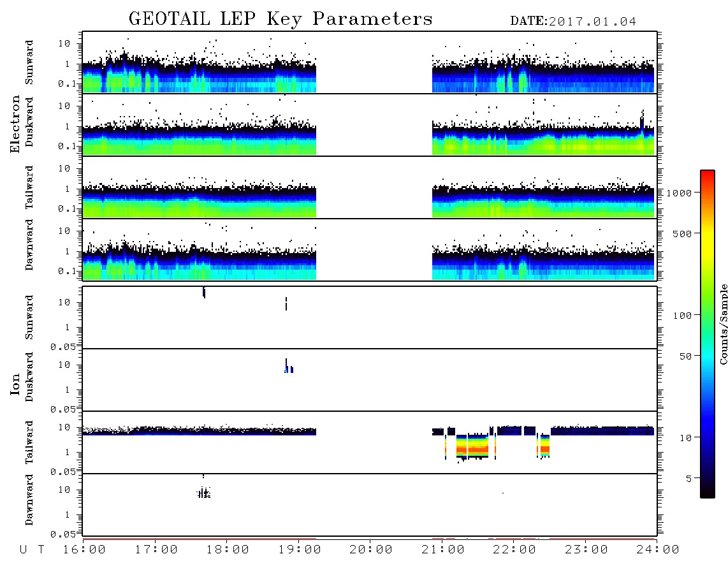The height and width of the screenshot is (561, 728).
Task: Click the DATE:2017.01.04 label
Action: click(573, 22)
